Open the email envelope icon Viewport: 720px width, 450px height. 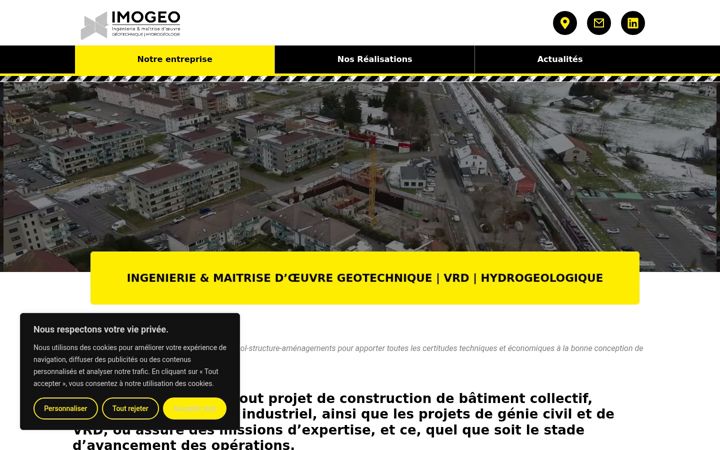[599, 23]
